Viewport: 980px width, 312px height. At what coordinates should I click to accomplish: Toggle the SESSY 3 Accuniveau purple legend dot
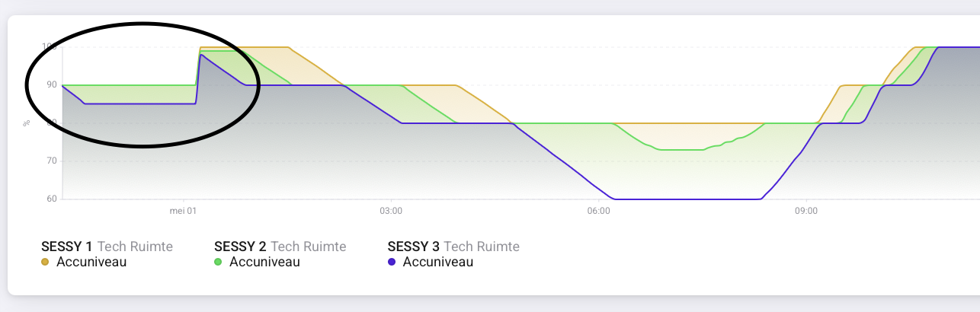coord(392,263)
